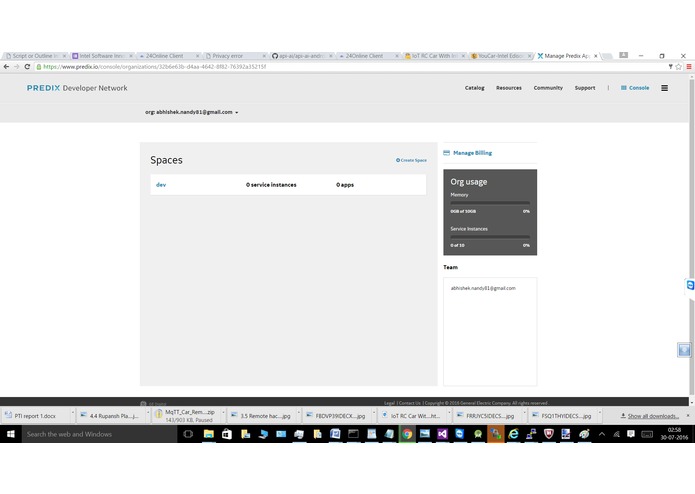The height and width of the screenshot is (494, 695).
Task: Reload the page with the refresh icon
Action: (x=27, y=66)
